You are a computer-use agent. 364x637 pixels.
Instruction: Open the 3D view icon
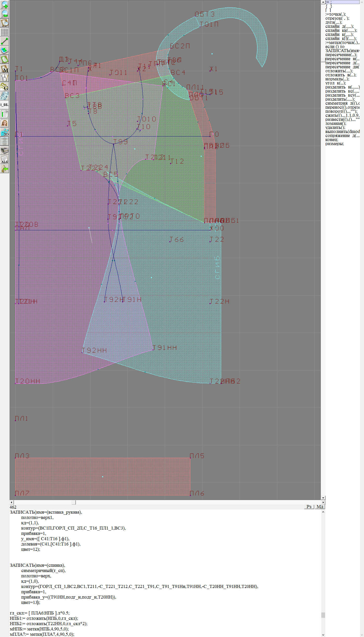coord(5,132)
